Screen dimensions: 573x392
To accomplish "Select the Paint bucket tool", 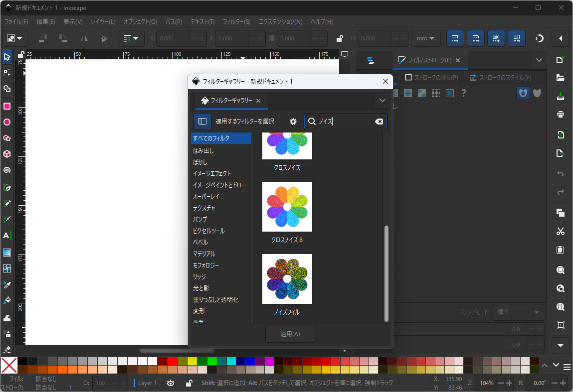I will coord(6,301).
